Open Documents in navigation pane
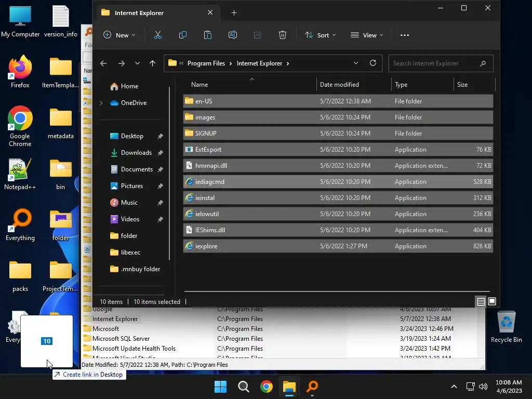 [x=137, y=169]
